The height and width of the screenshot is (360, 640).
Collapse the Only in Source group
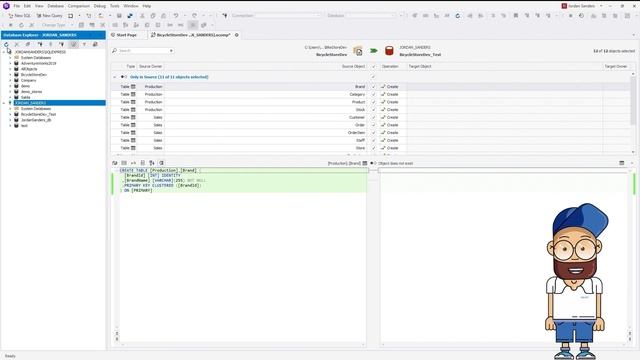[x=115, y=77]
